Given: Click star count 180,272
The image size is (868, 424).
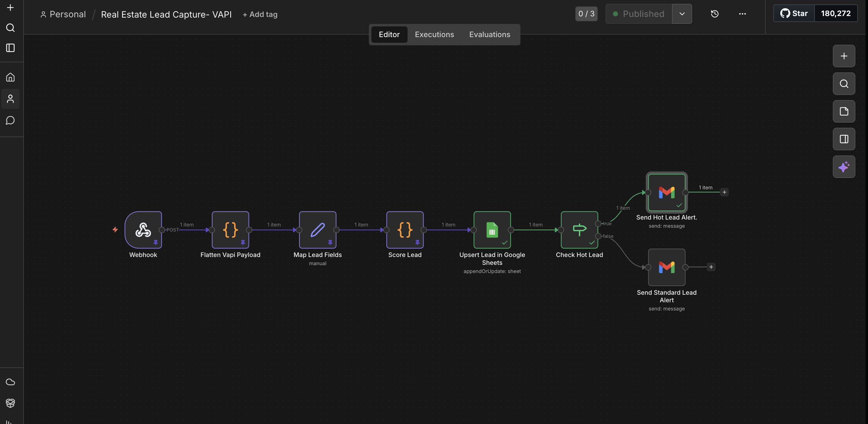Looking at the screenshot, I should click(x=836, y=14).
